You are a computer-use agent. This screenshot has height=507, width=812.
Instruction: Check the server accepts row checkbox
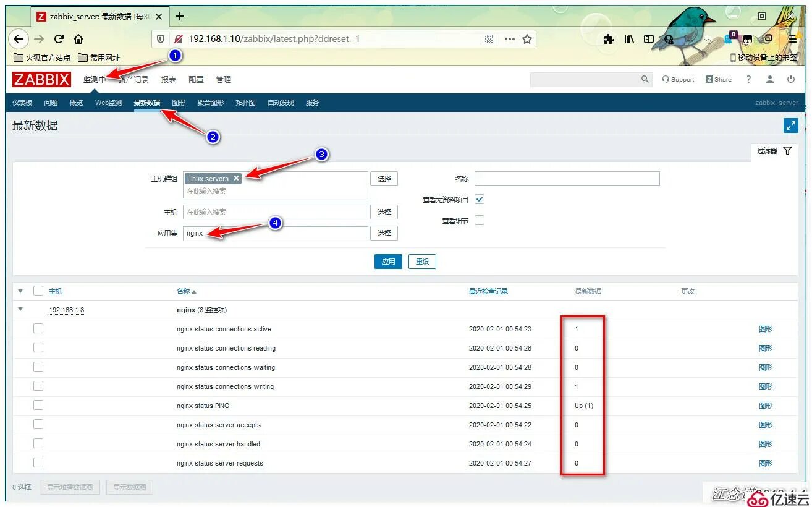pos(38,425)
